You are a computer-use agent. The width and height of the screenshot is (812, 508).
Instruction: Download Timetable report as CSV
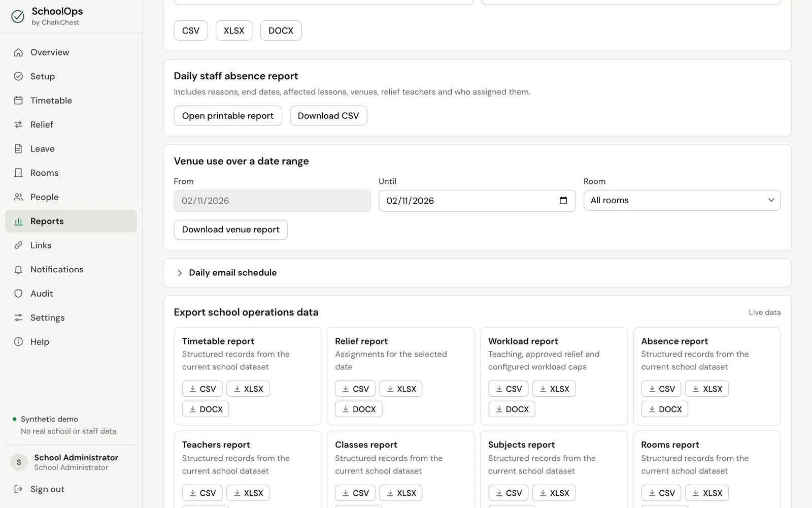click(x=202, y=389)
